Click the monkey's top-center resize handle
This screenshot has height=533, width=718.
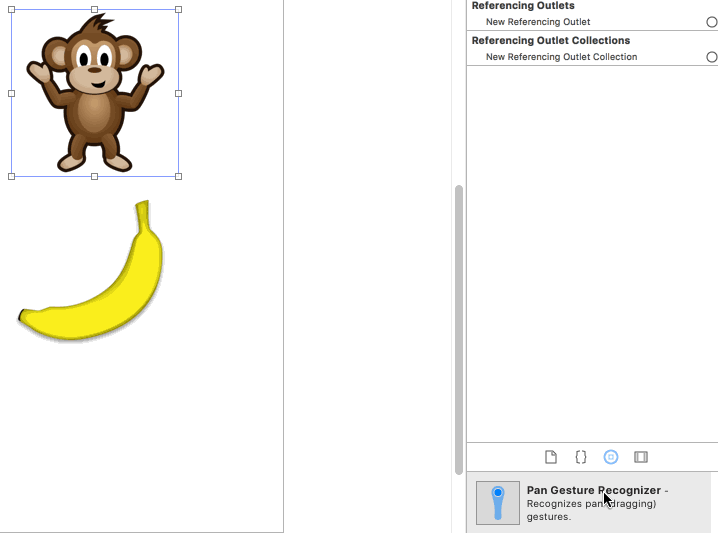point(95,10)
